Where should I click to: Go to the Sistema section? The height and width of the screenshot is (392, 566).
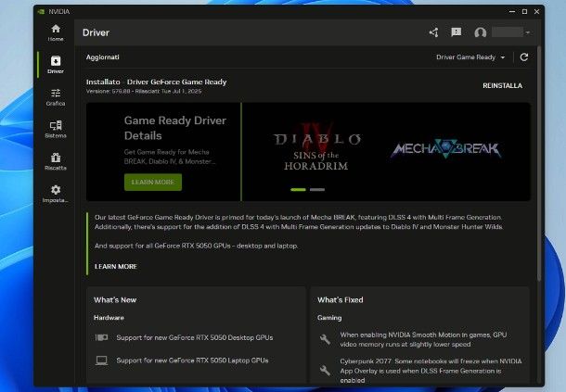(56, 128)
